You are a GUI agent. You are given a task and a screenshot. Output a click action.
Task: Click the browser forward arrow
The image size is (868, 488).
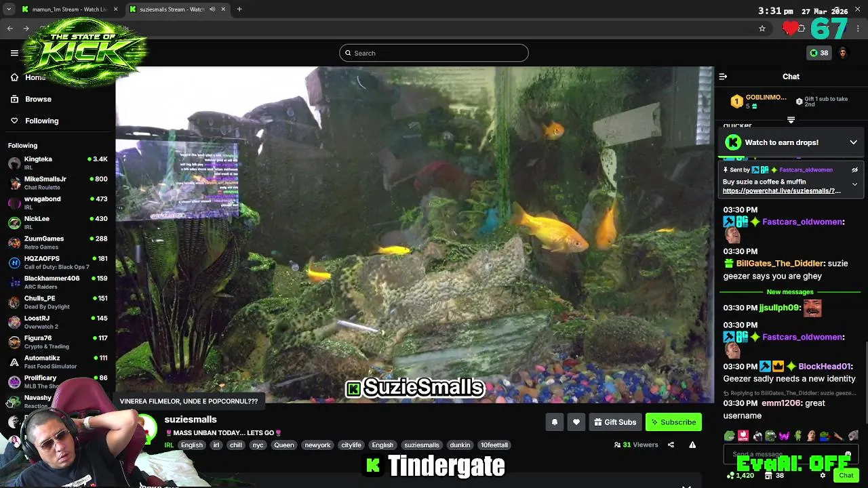point(26,28)
